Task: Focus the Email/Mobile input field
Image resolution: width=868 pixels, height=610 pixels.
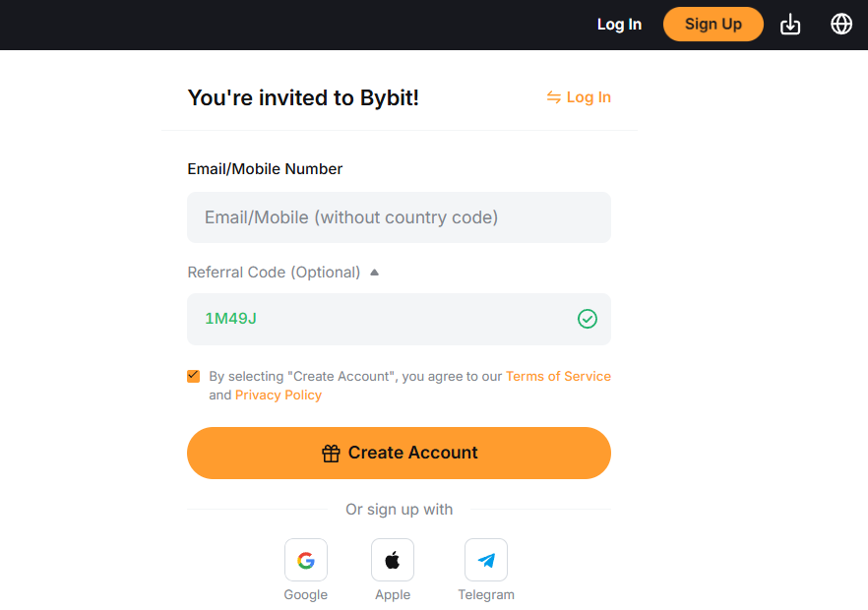Action: (399, 217)
